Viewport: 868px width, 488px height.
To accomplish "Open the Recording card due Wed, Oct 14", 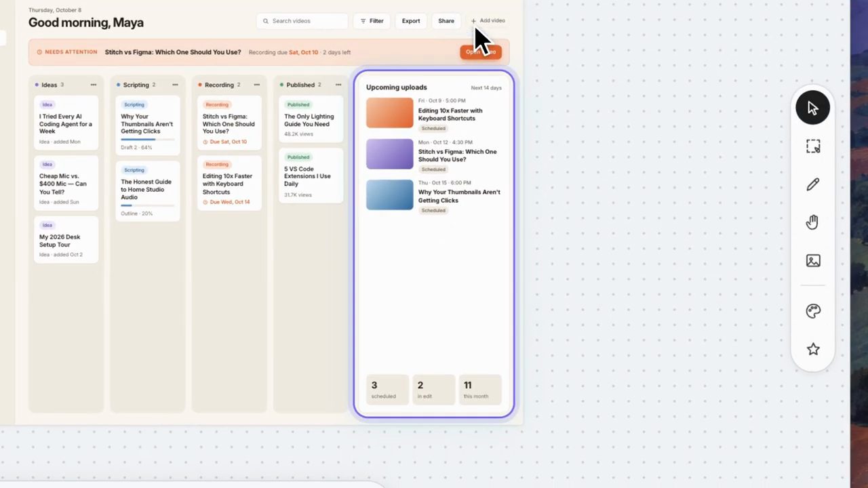I will pyautogui.click(x=229, y=183).
